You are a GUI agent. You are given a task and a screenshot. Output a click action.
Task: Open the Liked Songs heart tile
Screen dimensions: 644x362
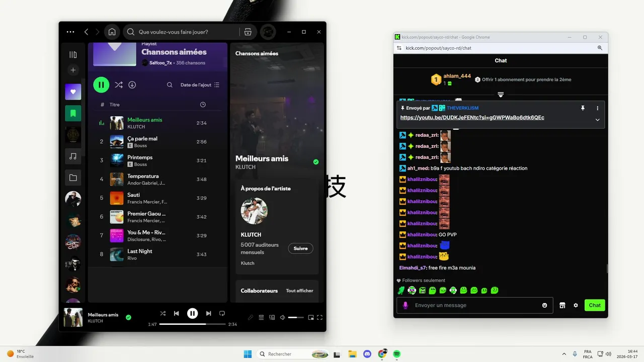(73, 92)
